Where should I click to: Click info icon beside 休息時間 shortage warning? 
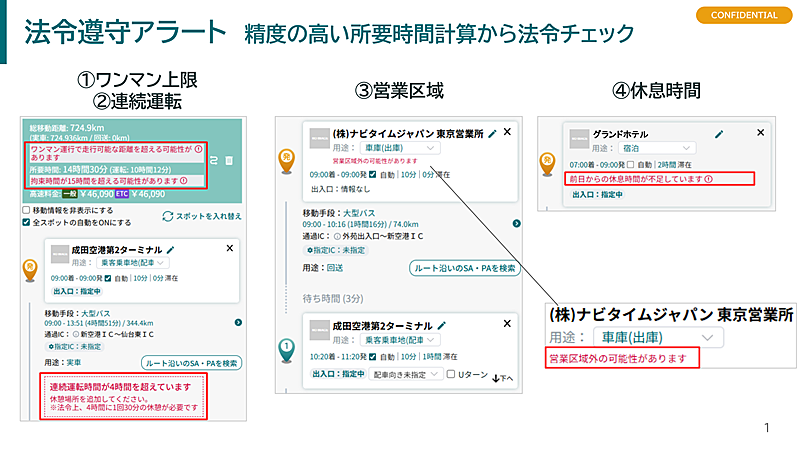(708, 179)
